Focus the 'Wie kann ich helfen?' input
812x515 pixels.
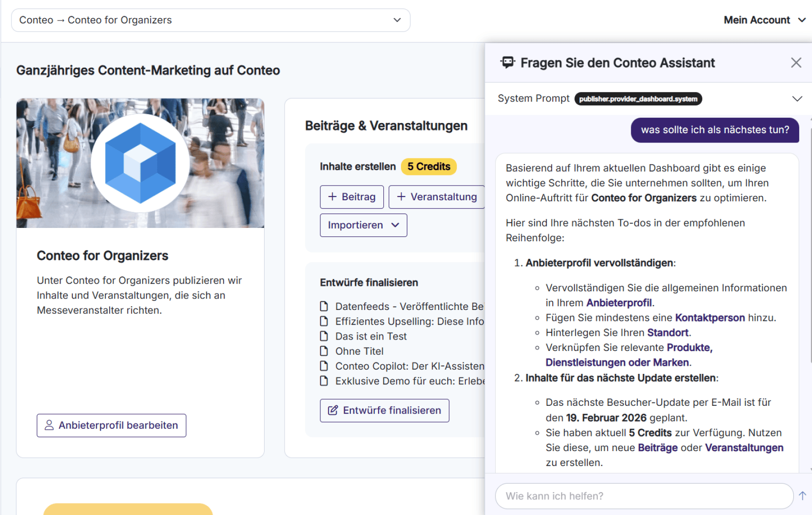coord(644,496)
